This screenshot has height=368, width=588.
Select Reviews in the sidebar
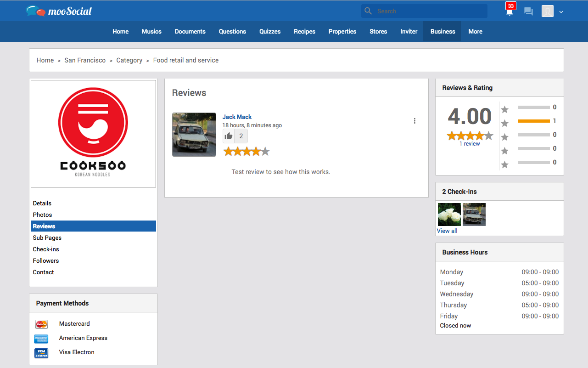[93, 226]
